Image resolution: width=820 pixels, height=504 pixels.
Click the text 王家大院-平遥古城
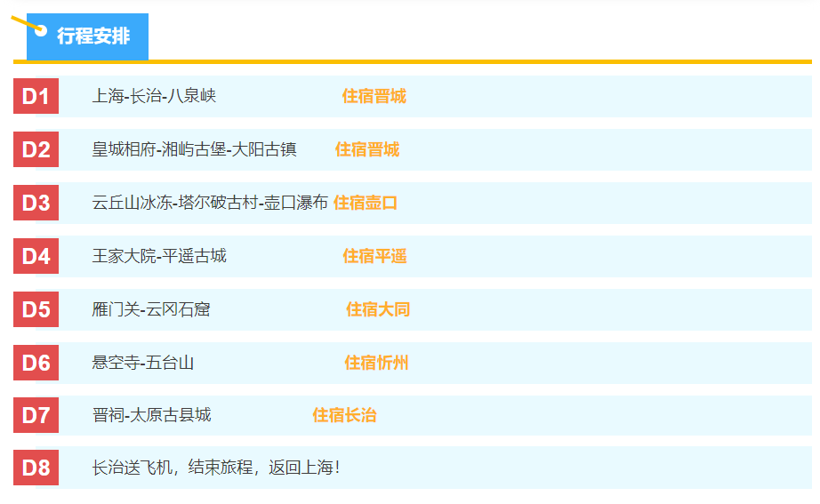point(159,256)
